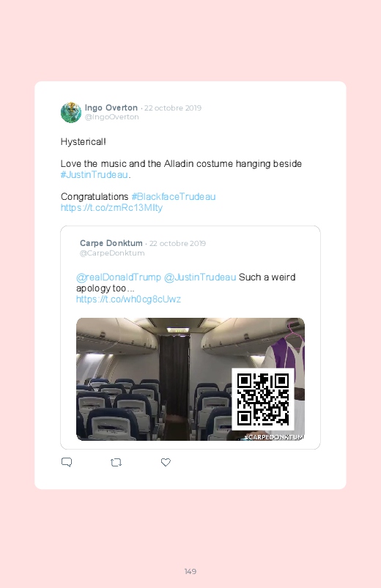Click the reply speech bubble icon

pos(67,462)
